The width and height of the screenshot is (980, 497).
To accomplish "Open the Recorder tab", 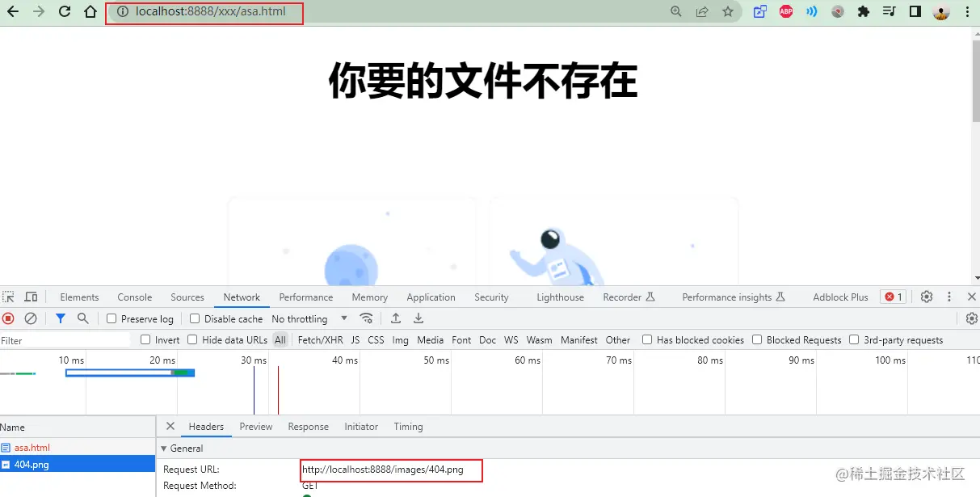I will pos(629,297).
